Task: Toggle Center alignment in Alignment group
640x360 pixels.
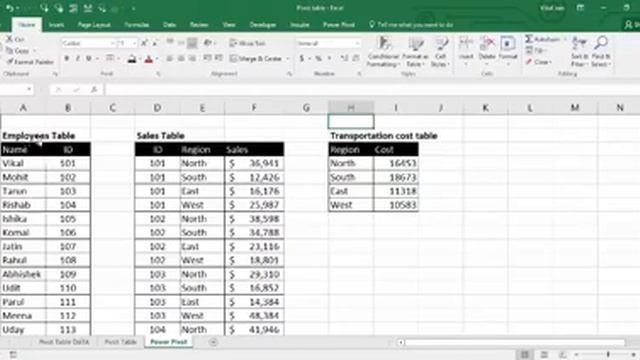Action: point(181,59)
